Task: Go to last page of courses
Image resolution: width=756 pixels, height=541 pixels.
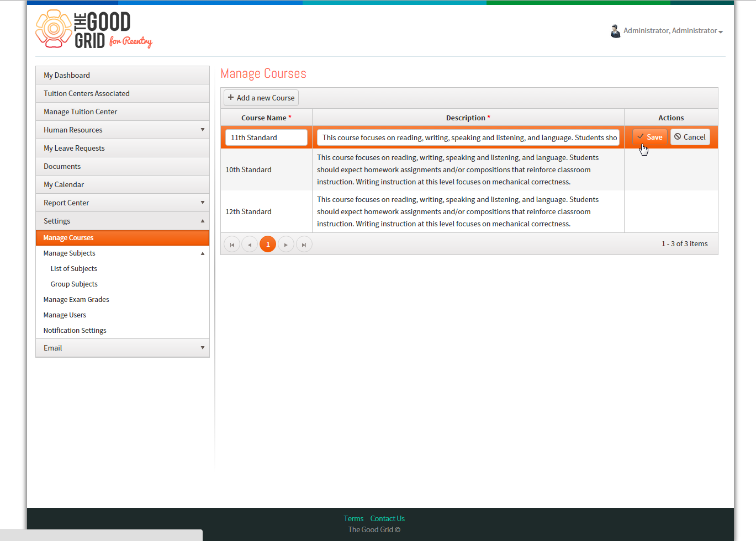Action: (x=304, y=244)
